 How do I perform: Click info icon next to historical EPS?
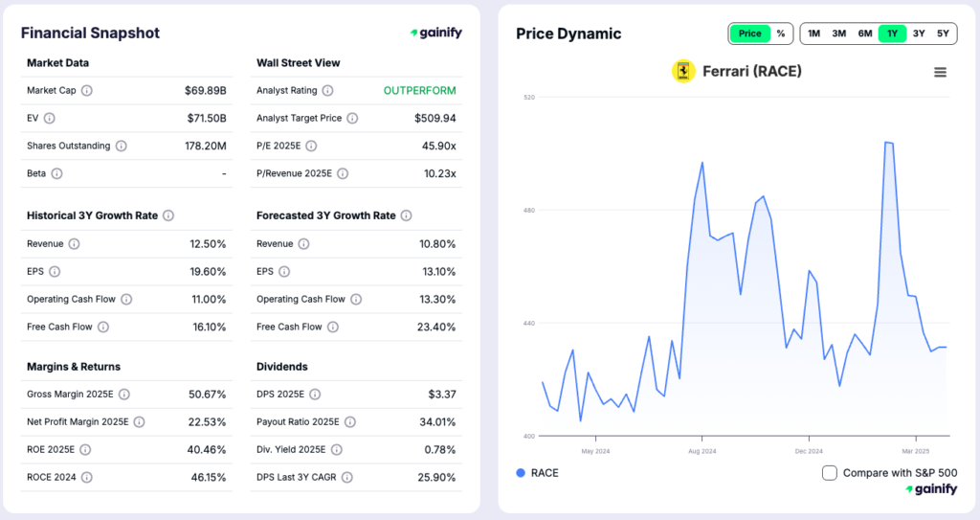55,272
